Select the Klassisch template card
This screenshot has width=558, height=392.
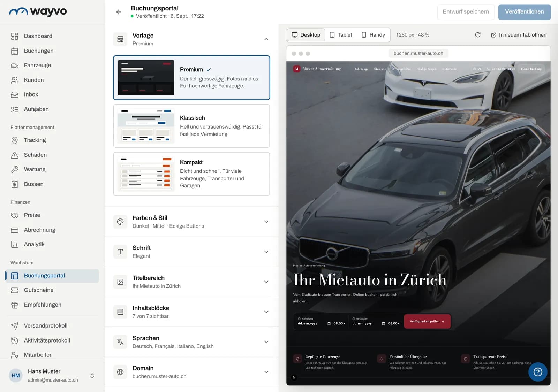click(x=191, y=126)
